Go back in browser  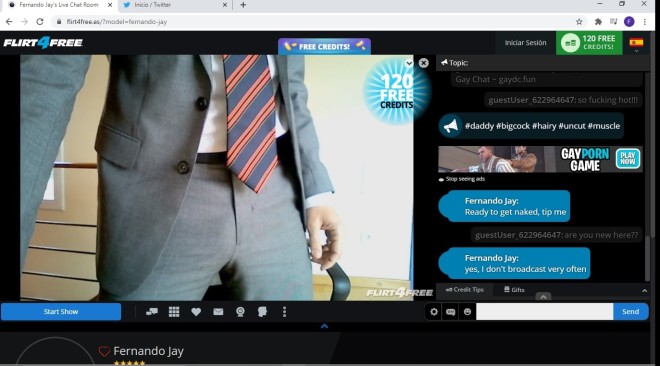tap(9, 21)
